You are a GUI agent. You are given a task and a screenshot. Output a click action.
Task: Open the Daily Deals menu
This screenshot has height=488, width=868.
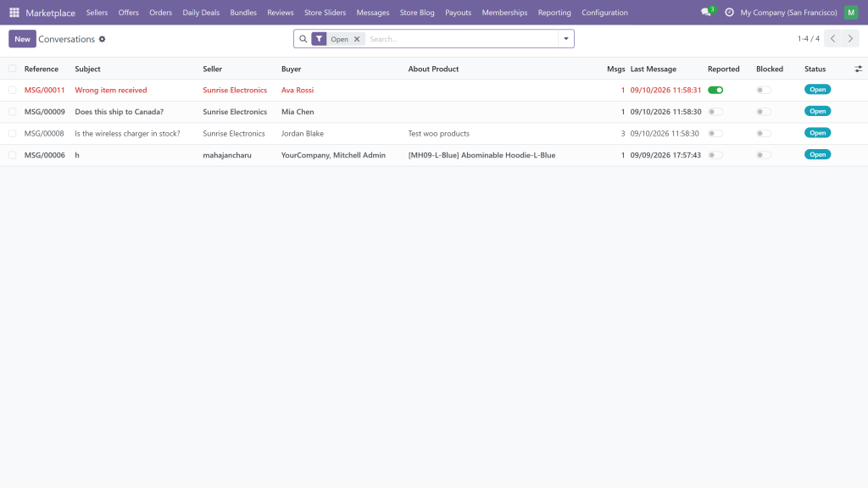click(201, 12)
